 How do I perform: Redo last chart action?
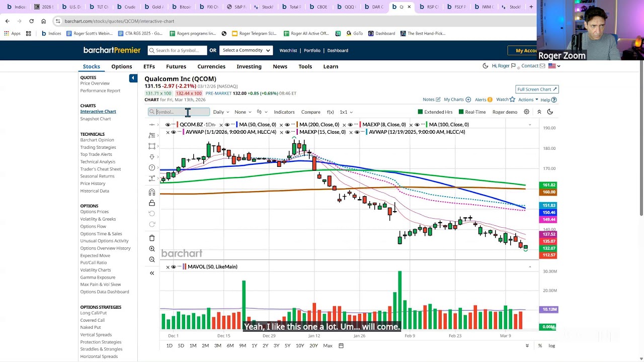[x=152, y=224]
